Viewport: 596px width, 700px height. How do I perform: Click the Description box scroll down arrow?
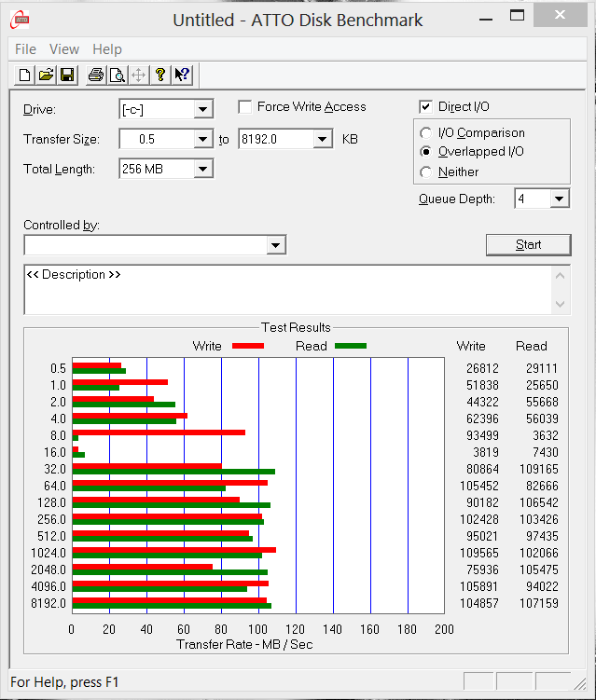[560, 305]
